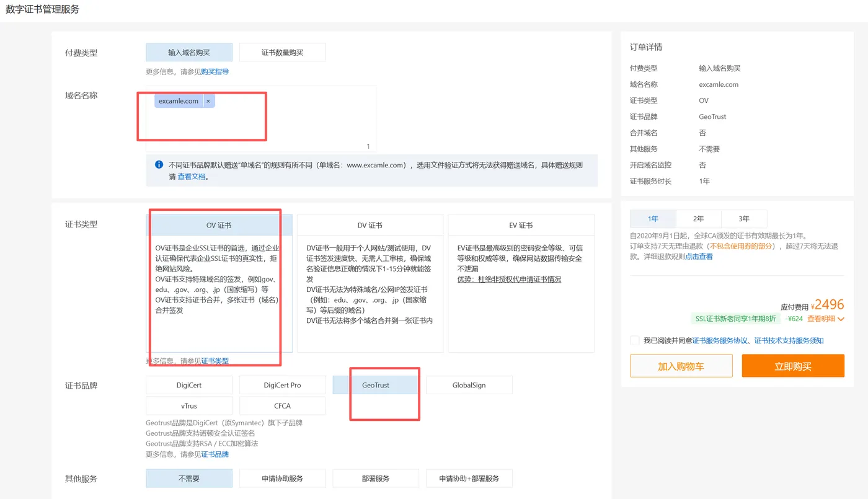The width and height of the screenshot is (868, 499).
Task: Click the 数字证书管理服务 page title
Action: click(43, 10)
